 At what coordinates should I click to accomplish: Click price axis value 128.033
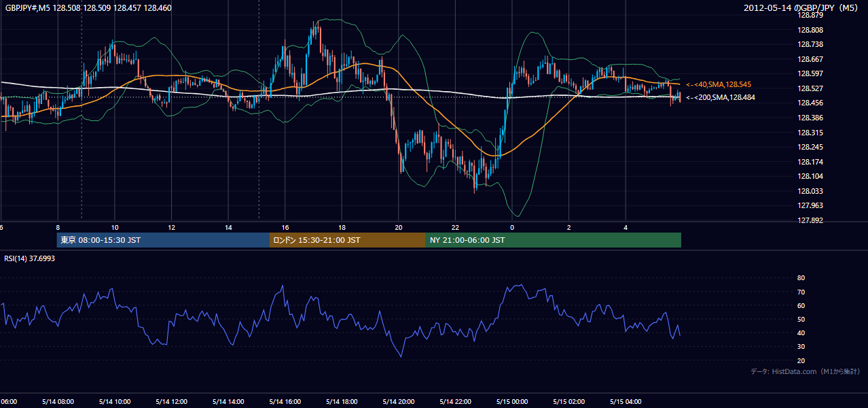tap(810, 191)
